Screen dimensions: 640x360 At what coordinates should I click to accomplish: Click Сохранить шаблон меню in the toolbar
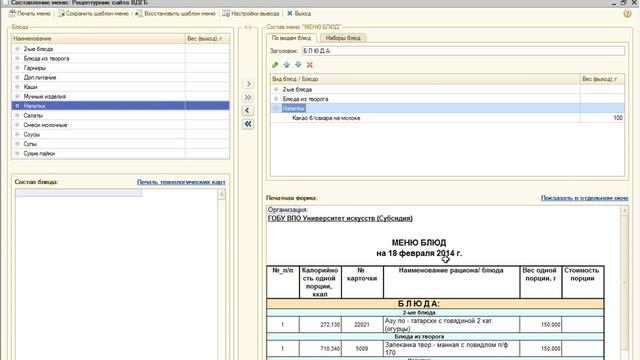[x=93, y=13]
